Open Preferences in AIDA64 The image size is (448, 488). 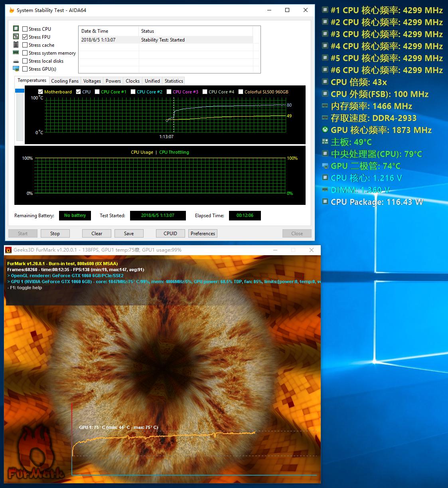click(x=203, y=234)
